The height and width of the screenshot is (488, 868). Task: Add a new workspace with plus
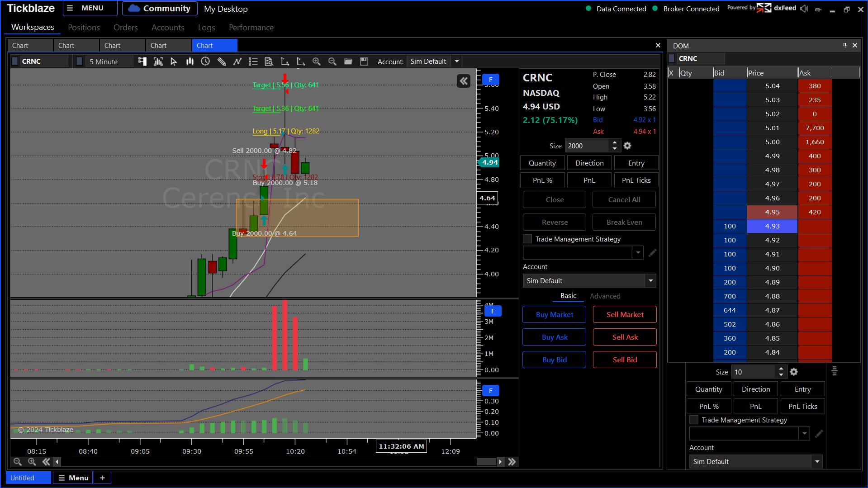click(102, 478)
